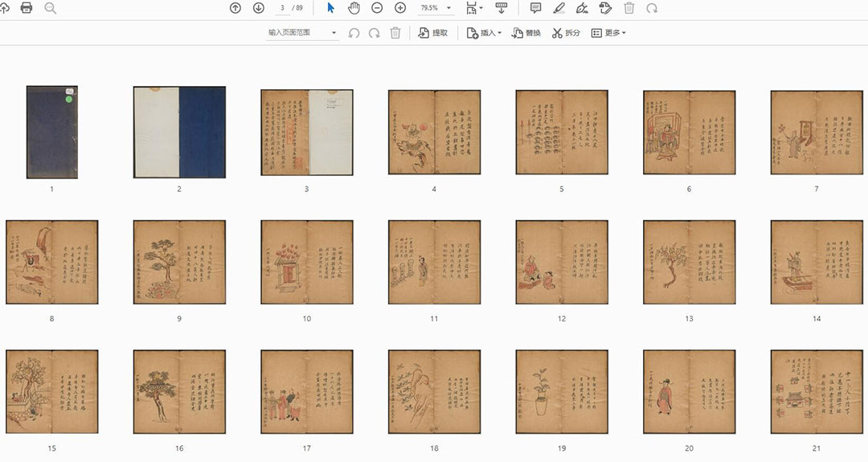Go to previous page with up arrow
868x462 pixels.
point(235,8)
